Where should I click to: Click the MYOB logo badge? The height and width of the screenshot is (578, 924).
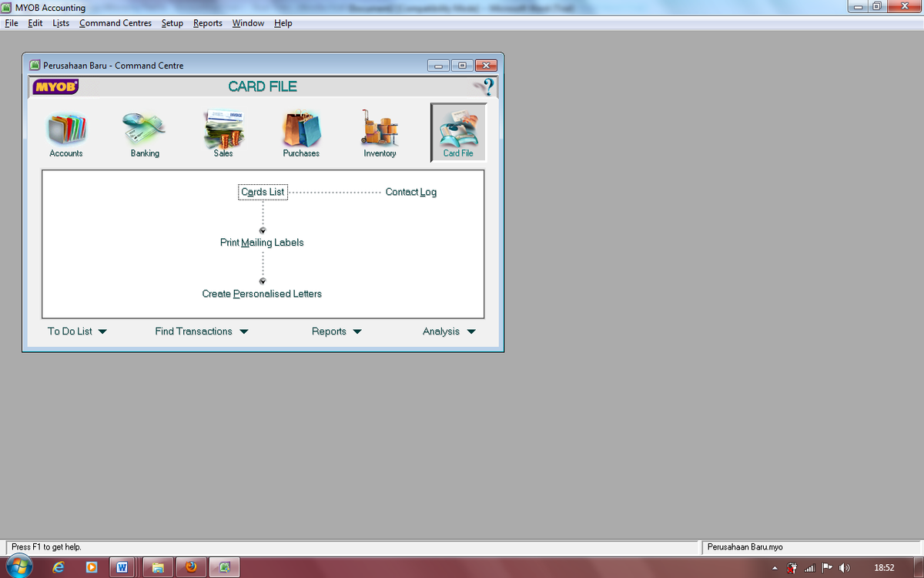tap(55, 86)
